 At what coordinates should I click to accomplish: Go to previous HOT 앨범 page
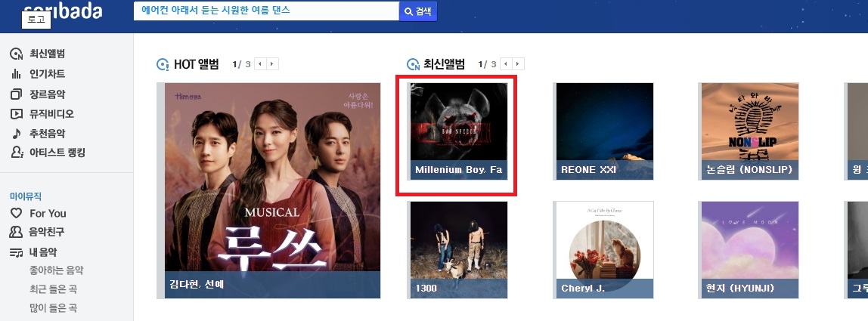(260, 63)
